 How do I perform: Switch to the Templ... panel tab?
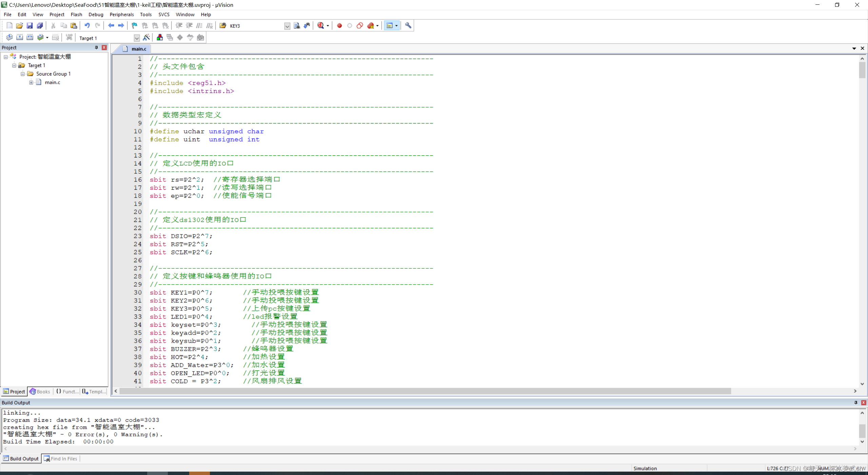(x=94, y=392)
